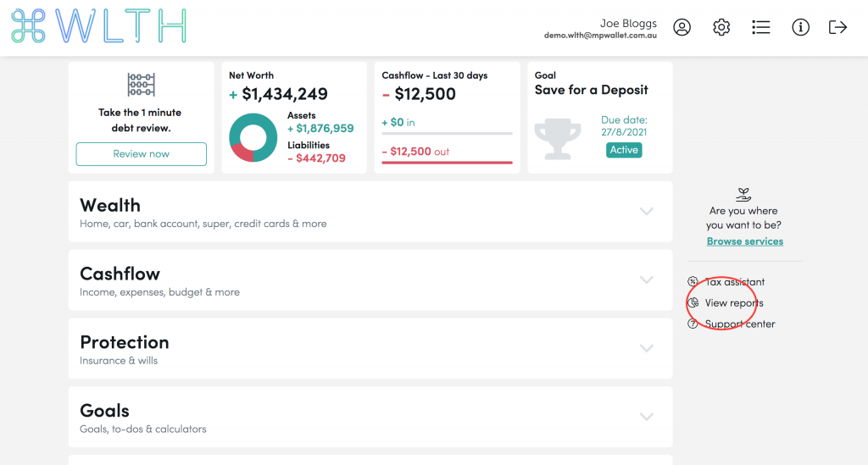This screenshot has height=465, width=868.
Task: Open the user profile icon
Action: click(x=682, y=27)
